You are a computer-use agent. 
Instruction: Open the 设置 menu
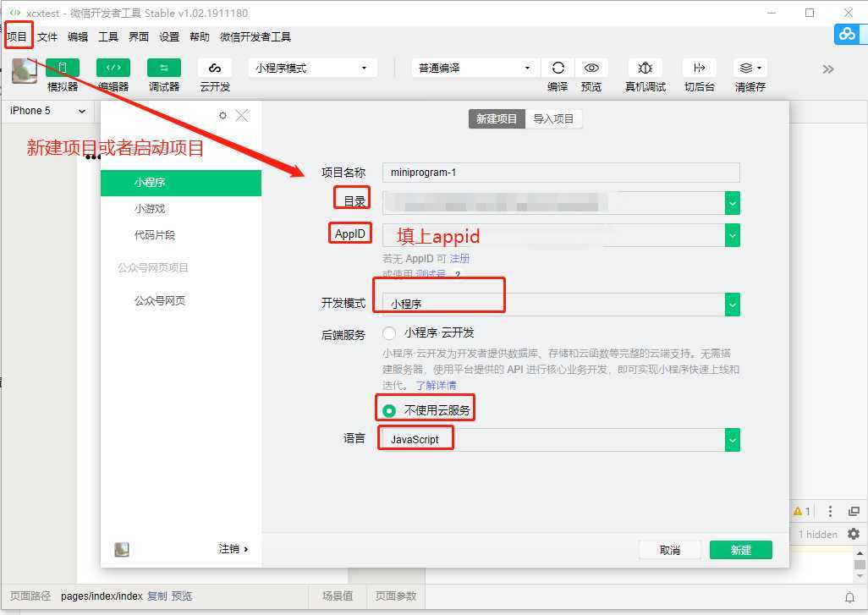coord(169,36)
